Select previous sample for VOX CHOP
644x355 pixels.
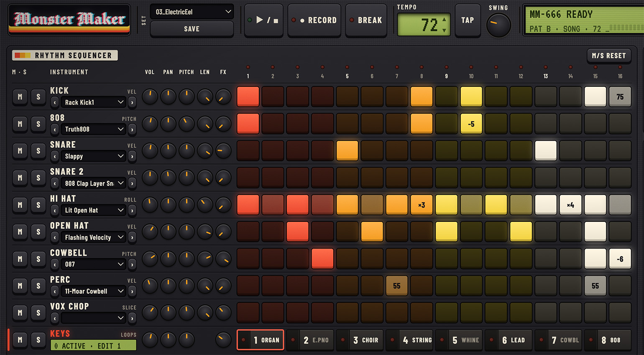pos(54,318)
